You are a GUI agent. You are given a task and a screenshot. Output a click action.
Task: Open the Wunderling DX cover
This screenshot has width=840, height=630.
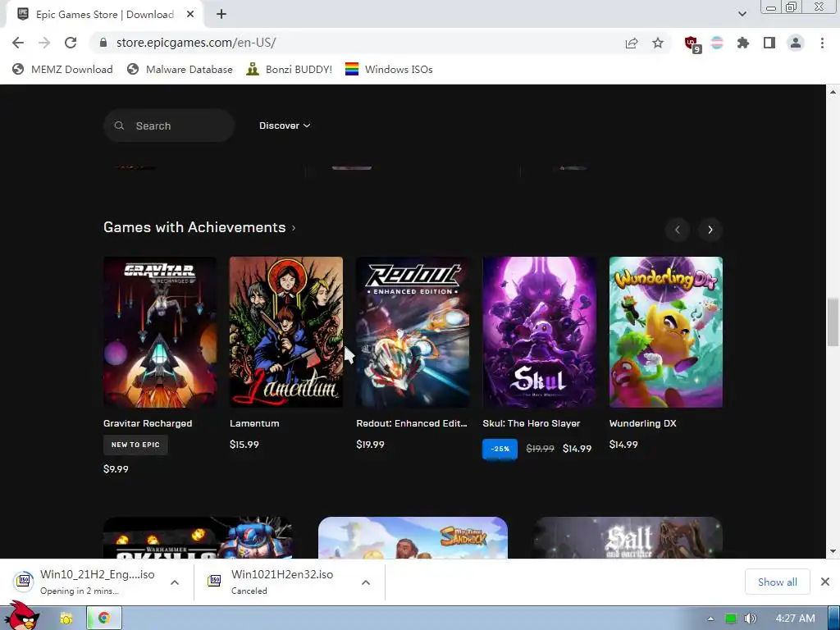tap(666, 332)
